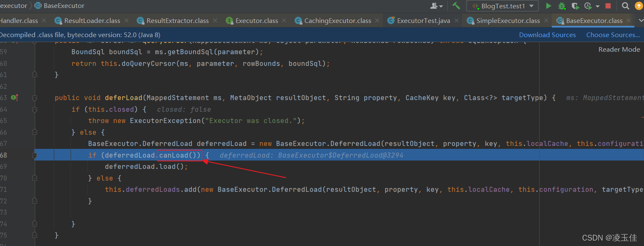Viewport: 644px width, 246px height.
Task: Build project with the hammer icon
Action: pyautogui.click(x=456, y=6)
